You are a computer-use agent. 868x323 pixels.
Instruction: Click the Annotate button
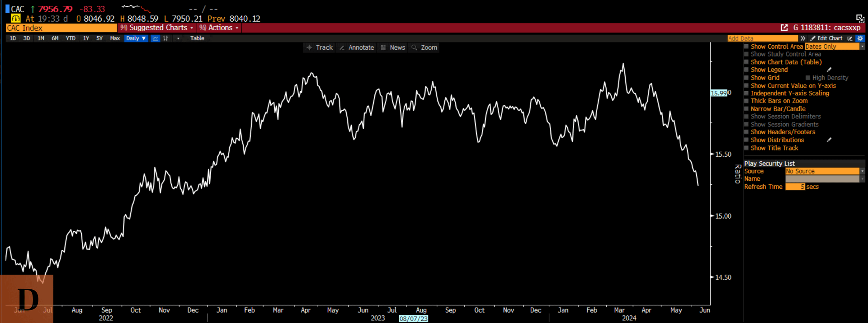(357, 47)
